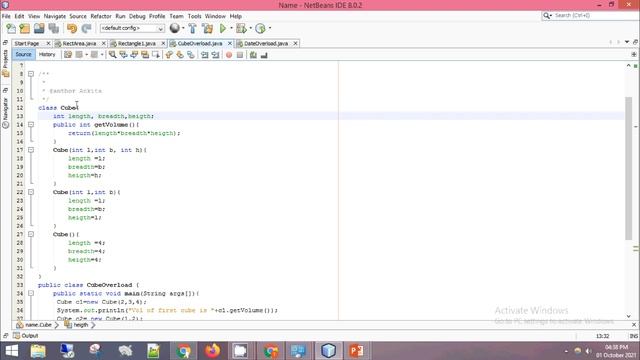
Task: Open Firefox from the taskbar
Action: [212, 351]
